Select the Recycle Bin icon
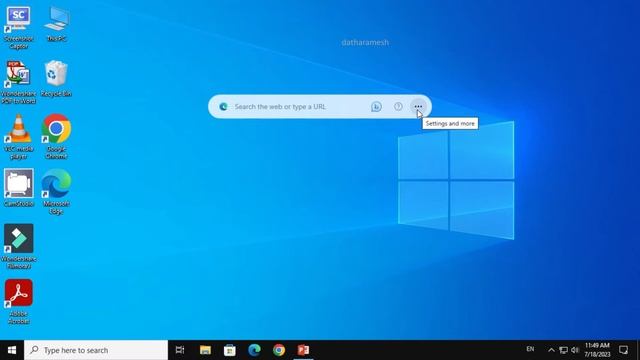The height and width of the screenshot is (360, 640). pyautogui.click(x=56, y=79)
